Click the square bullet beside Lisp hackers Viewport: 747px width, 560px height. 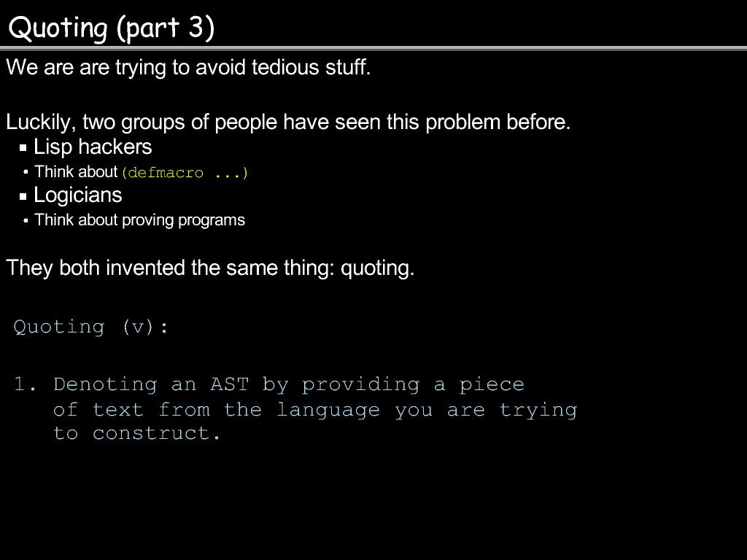pyautogui.click(x=23, y=148)
